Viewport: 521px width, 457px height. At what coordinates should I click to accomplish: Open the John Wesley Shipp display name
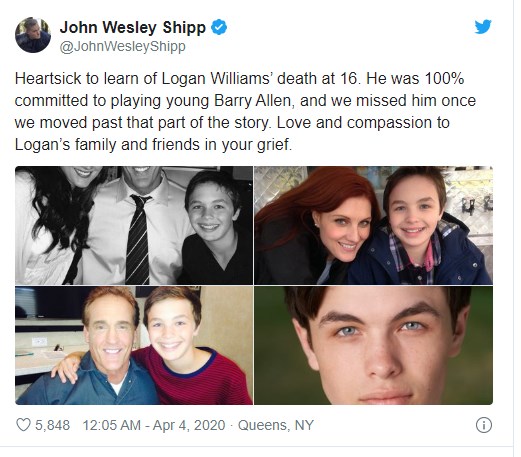[x=133, y=27]
